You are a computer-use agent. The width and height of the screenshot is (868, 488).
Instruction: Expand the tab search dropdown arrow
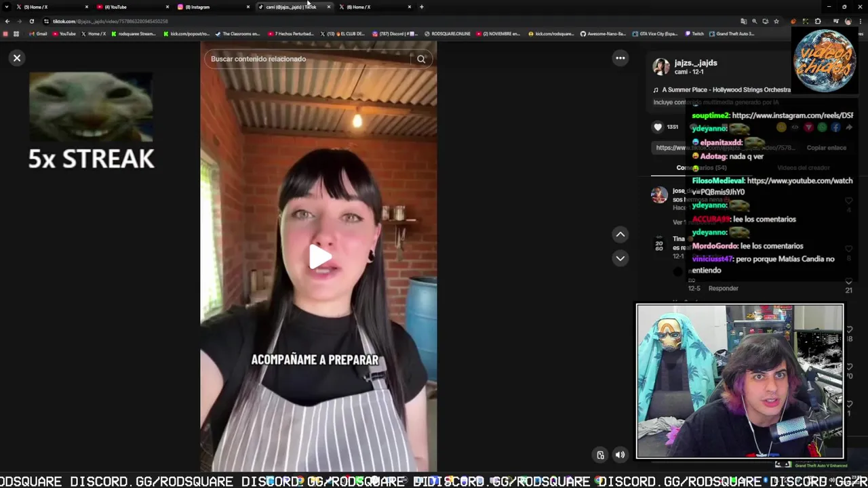coord(5,7)
